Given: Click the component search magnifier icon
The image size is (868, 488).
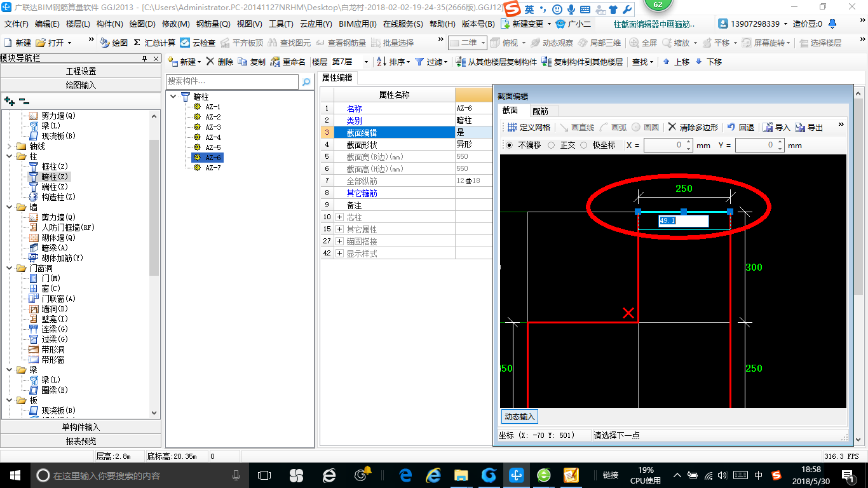Looking at the screenshot, I should click(x=306, y=82).
